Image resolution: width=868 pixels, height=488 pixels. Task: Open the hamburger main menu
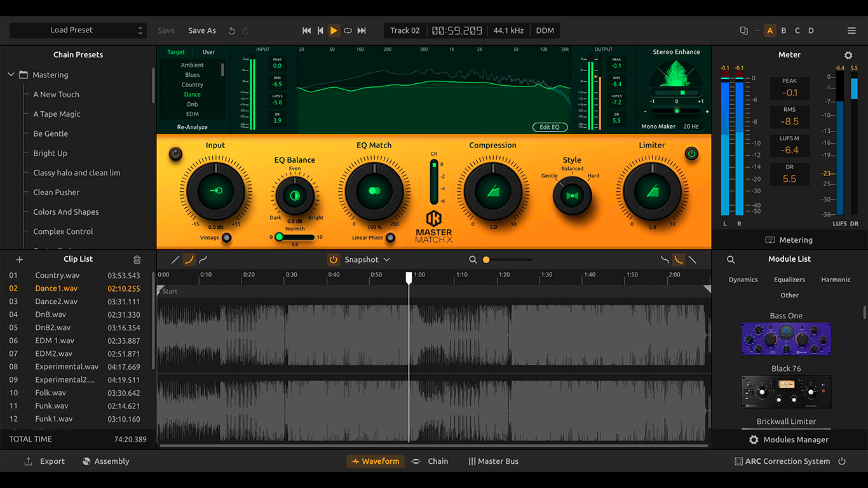[851, 30]
